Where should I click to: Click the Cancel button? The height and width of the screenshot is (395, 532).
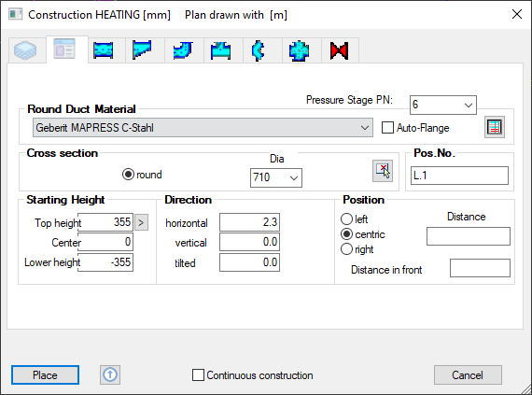point(468,375)
